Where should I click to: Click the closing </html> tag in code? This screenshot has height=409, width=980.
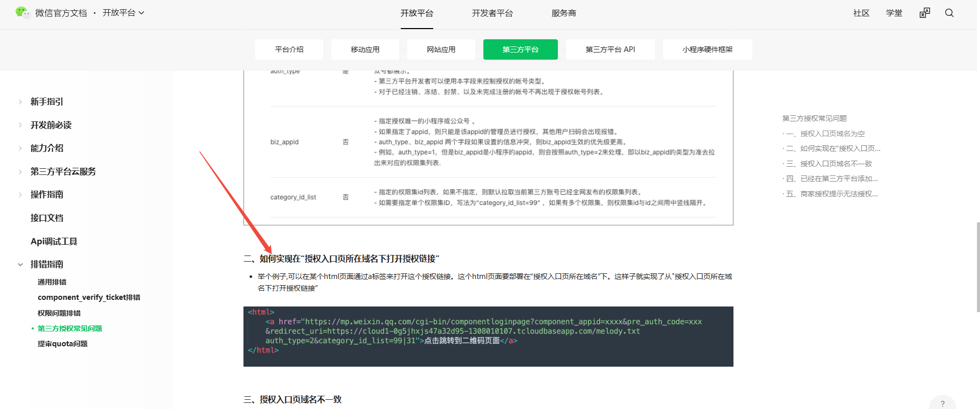[263, 350]
